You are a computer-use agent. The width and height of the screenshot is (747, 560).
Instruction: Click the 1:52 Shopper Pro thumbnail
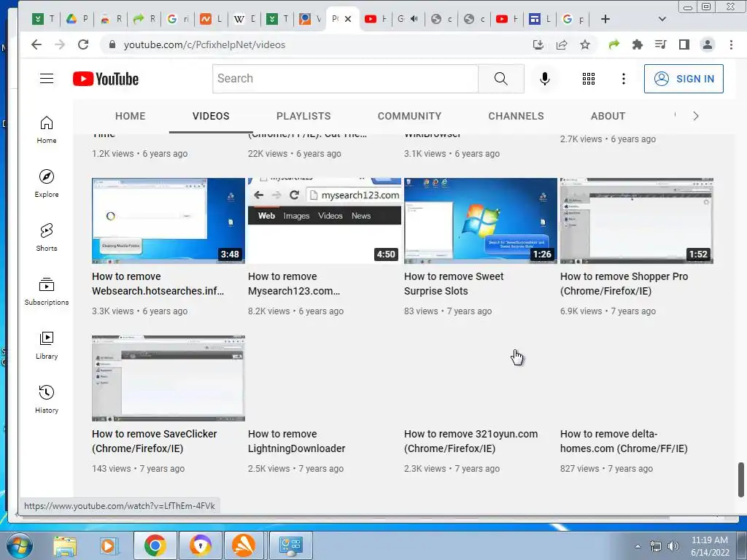pyautogui.click(x=636, y=221)
